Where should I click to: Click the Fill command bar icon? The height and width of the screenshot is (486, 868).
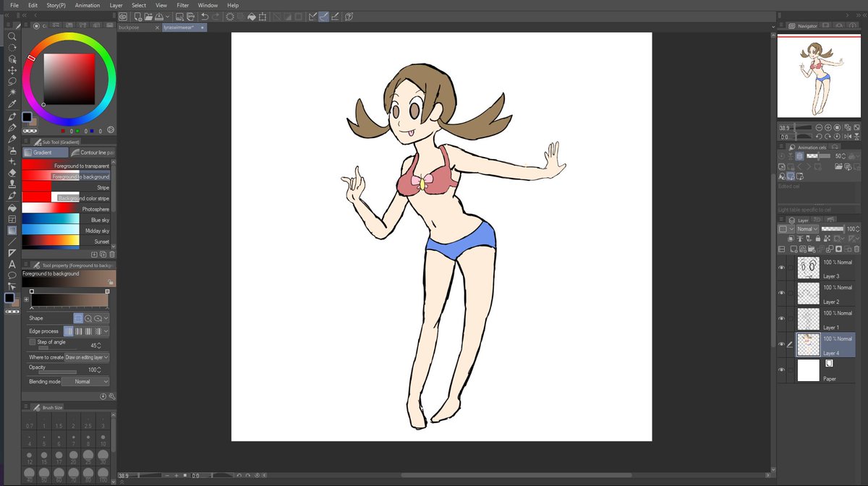[251, 16]
